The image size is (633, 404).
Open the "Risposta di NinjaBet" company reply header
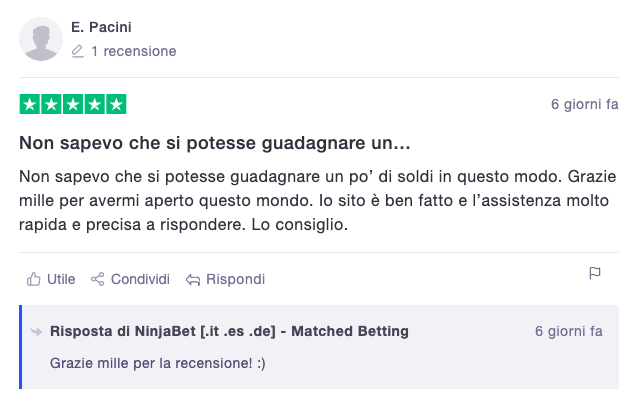pyautogui.click(x=229, y=331)
